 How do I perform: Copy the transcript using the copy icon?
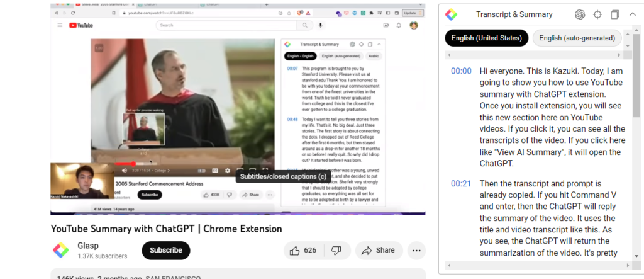coord(615,14)
